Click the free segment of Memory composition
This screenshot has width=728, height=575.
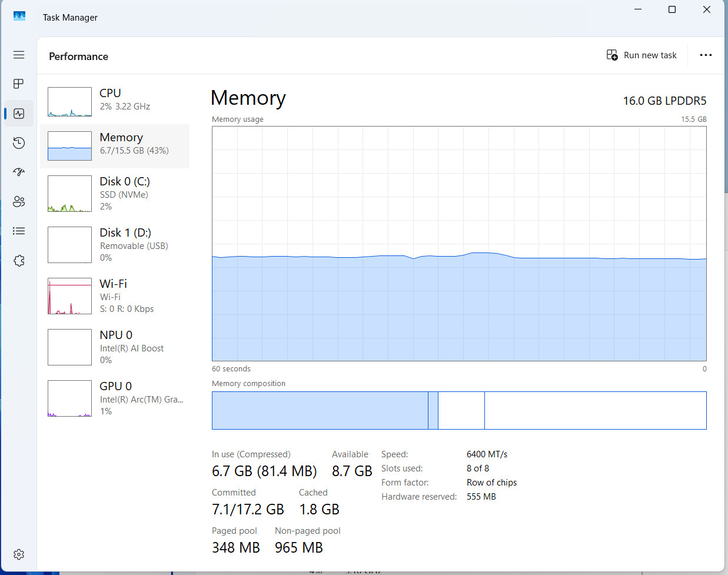pyautogui.click(x=596, y=410)
